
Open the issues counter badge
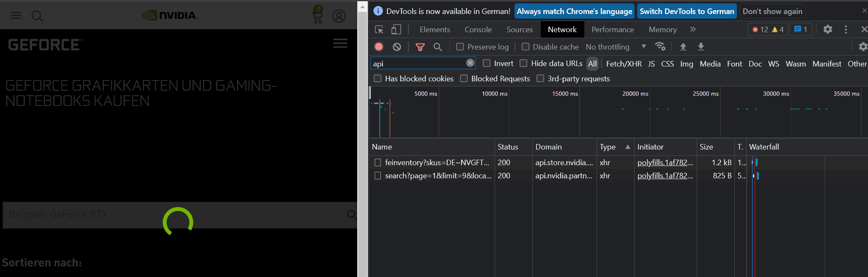(x=801, y=29)
